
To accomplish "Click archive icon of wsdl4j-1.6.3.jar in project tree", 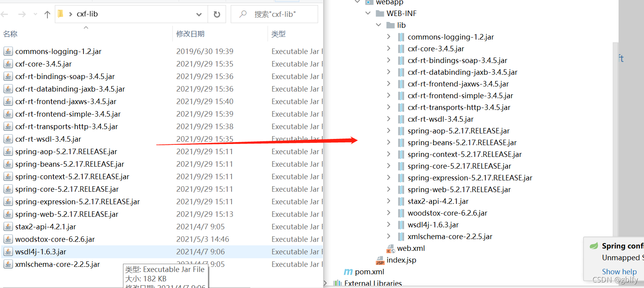I will (401, 225).
